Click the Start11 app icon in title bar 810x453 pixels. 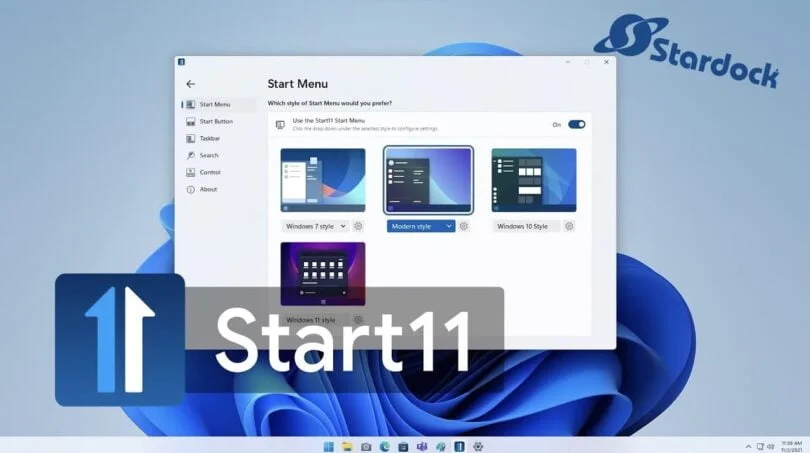tap(181, 62)
